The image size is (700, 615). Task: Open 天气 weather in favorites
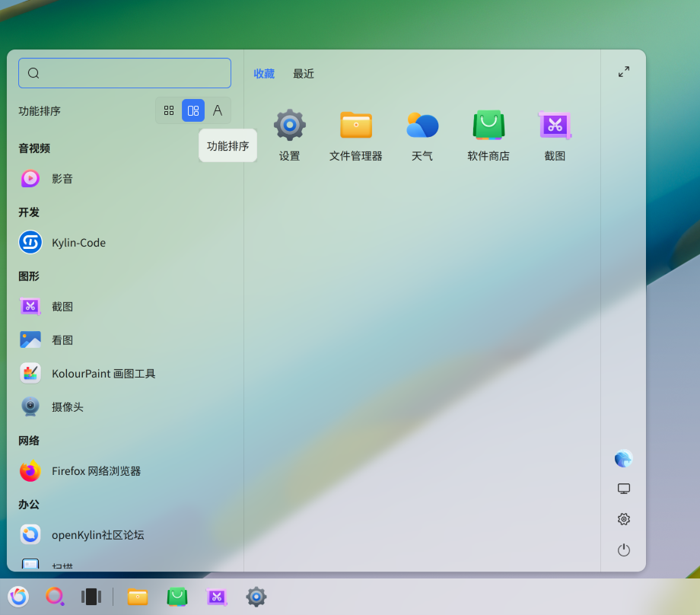click(422, 135)
